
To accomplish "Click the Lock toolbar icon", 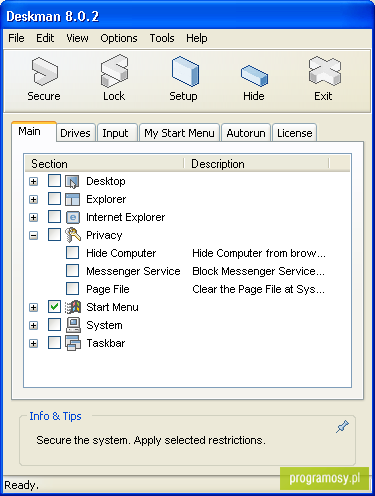I will click(x=114, y=71).
